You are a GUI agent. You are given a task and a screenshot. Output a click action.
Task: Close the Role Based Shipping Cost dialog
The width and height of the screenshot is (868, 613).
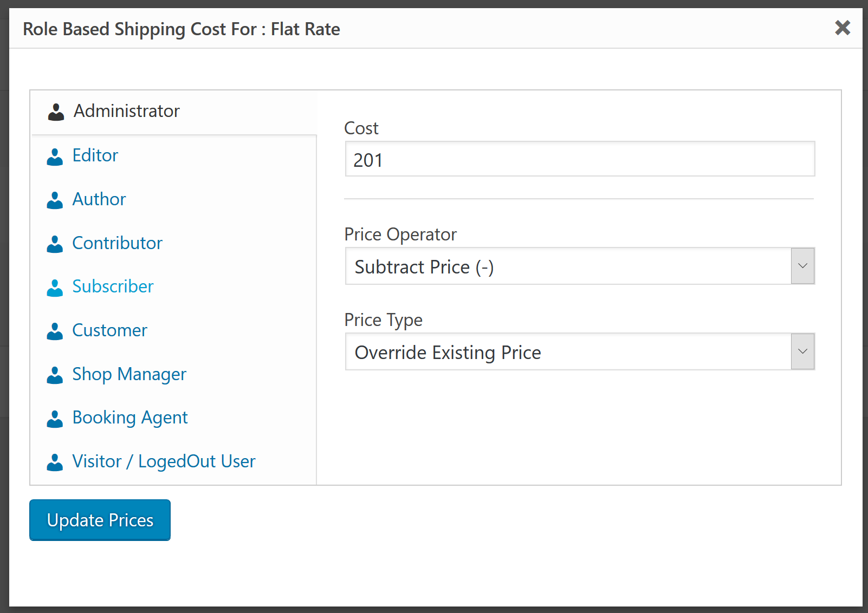point(843,28)
